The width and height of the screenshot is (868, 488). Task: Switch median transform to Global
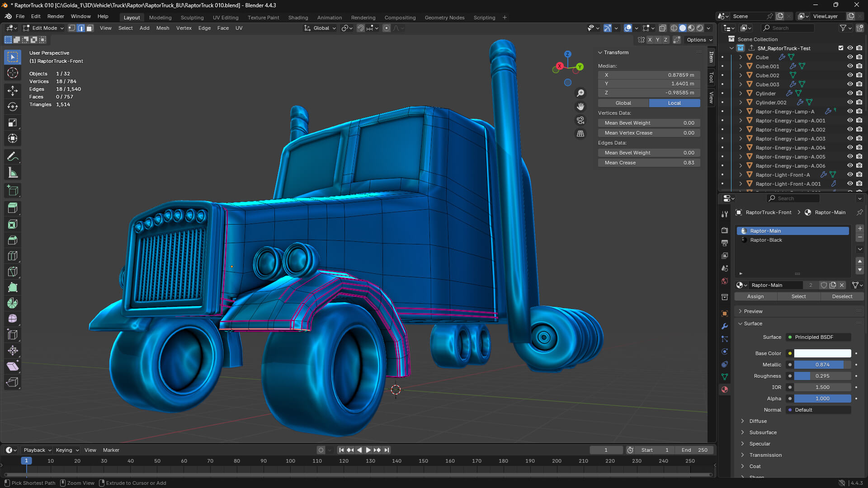pos(623,103)
